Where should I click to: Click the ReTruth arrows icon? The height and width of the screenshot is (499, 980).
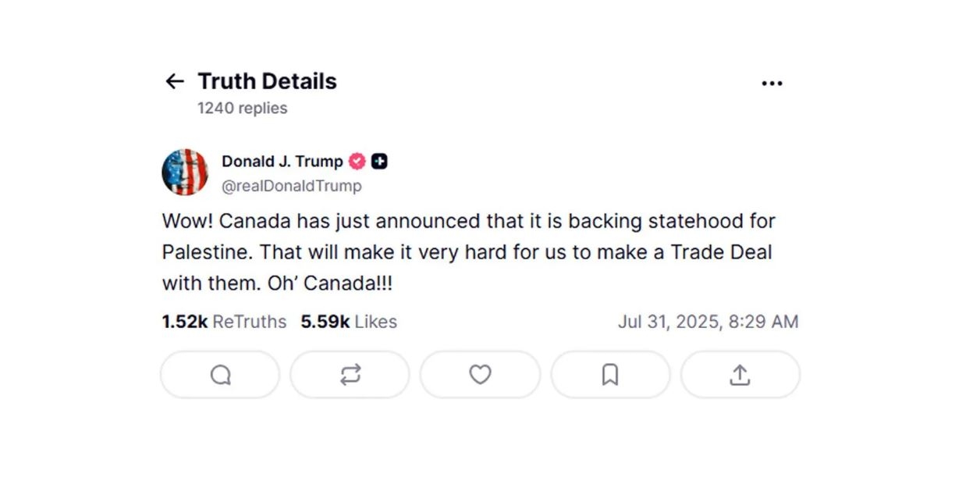pyautogui.click(x=350, y=375)
